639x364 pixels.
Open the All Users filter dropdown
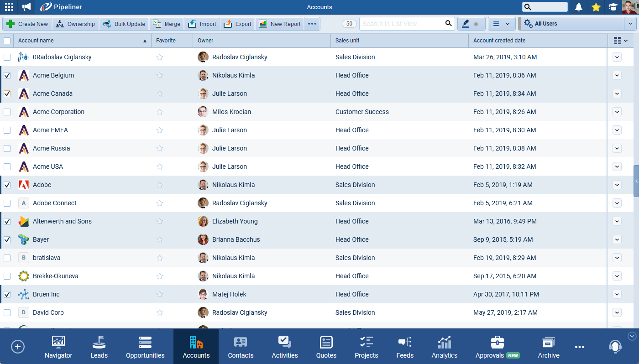pos(578,24)
